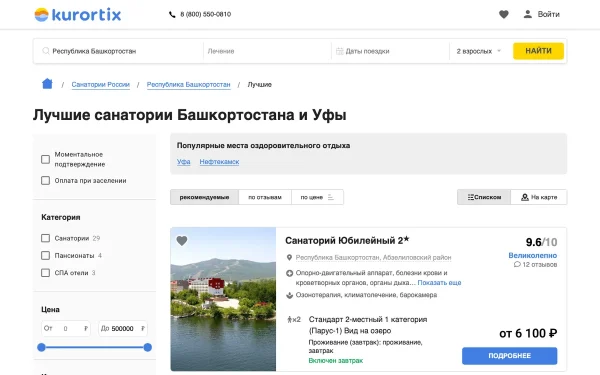The width and height of the screenshot is (600, 375).
Task: Focus the price До 500000 maximum input
Action: pyautogui.click(x=123, y=329)
